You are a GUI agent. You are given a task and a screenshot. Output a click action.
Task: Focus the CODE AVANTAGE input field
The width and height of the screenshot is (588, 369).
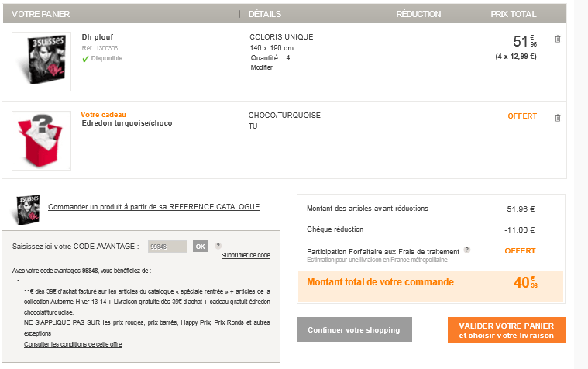pyautogui.click(x=167, y=247)
